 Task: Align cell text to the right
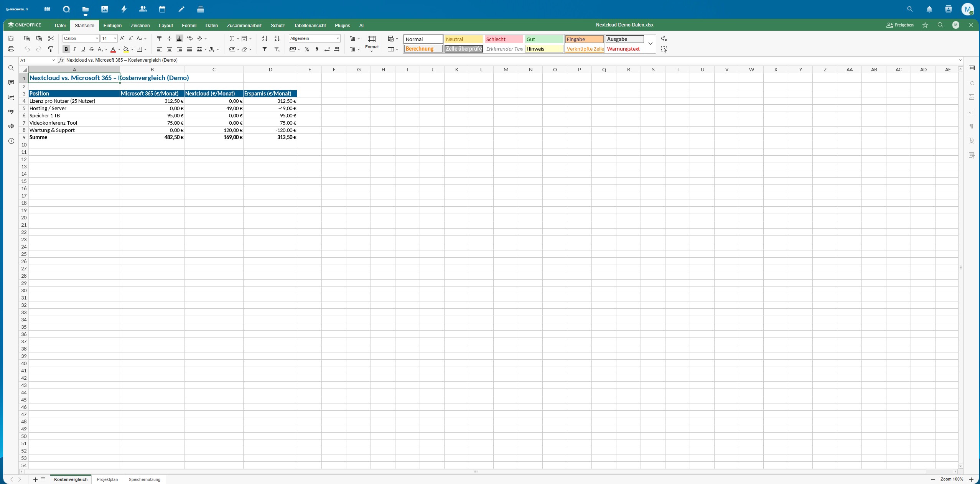(x=180, y=49)
